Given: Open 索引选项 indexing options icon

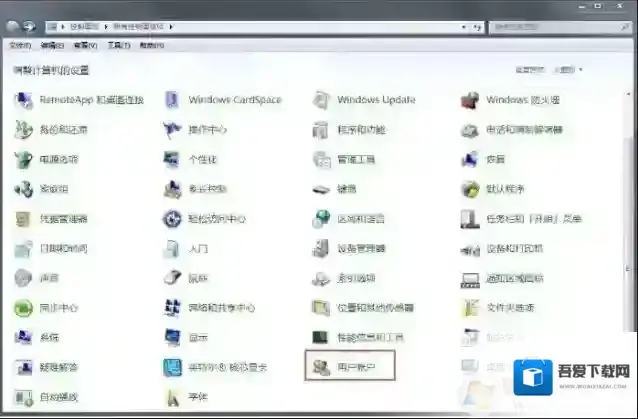Looking at the screenshot, I should [x=321, y=279].
